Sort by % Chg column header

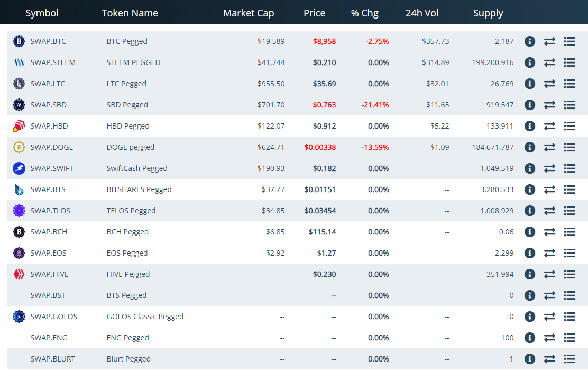click(x=364, y=13)
